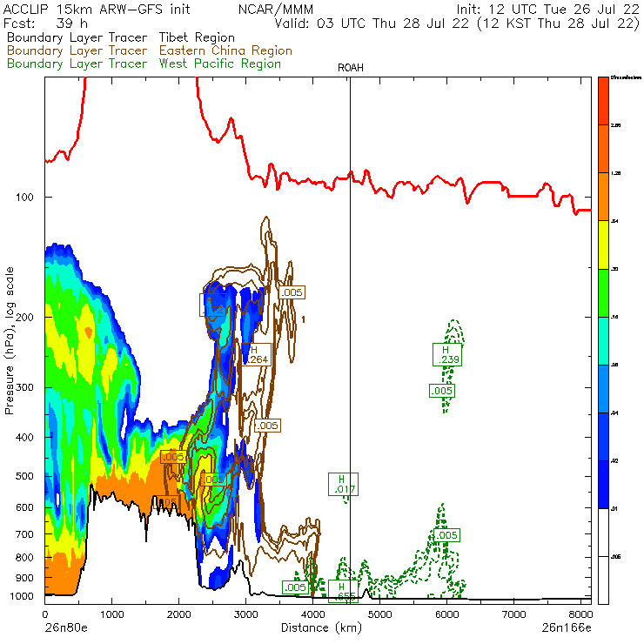Click 'ACCLIP 15km ARW-GFS init' title
Viewport: 644px width, 644px height.
97,10
